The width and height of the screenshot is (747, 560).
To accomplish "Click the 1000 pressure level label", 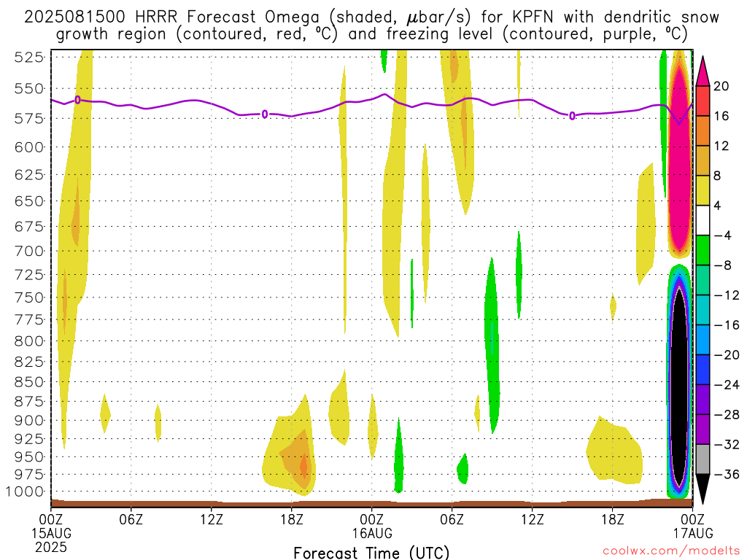I will pyautogui.click(x=24, y=491).
